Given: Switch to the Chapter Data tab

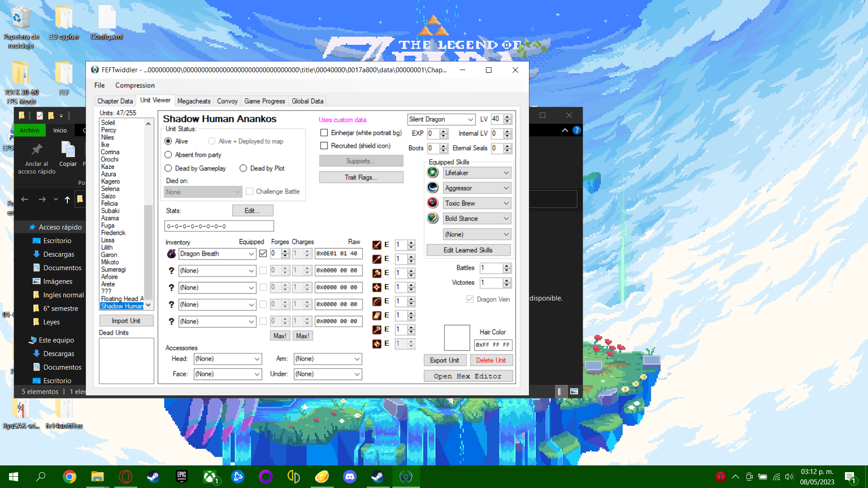Looking at the screenshot, I should pyautogui.click(x=115, y=101).
